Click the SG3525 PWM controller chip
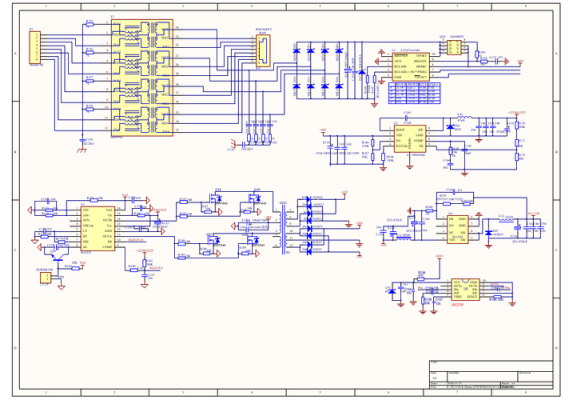This screenshot has height=400, width=573. 98,228
